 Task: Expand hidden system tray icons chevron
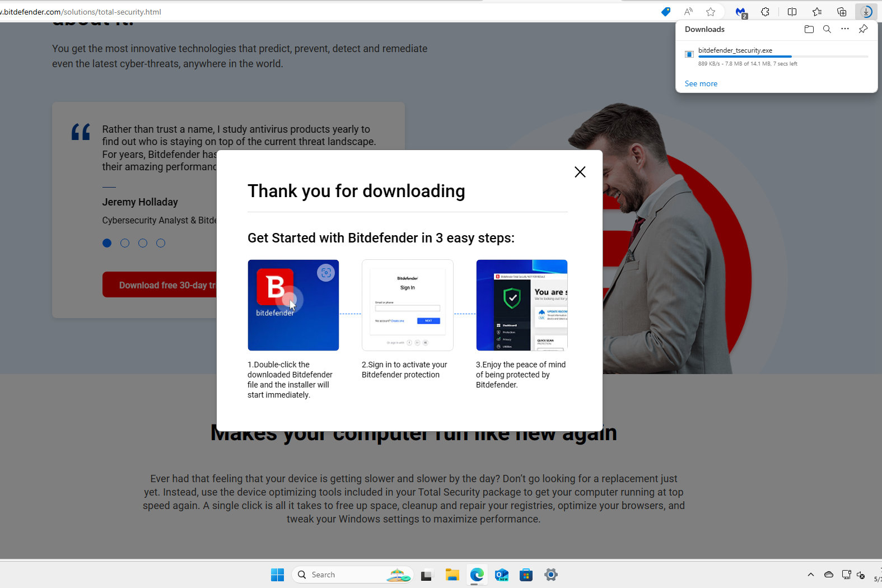tap(810, 575)
